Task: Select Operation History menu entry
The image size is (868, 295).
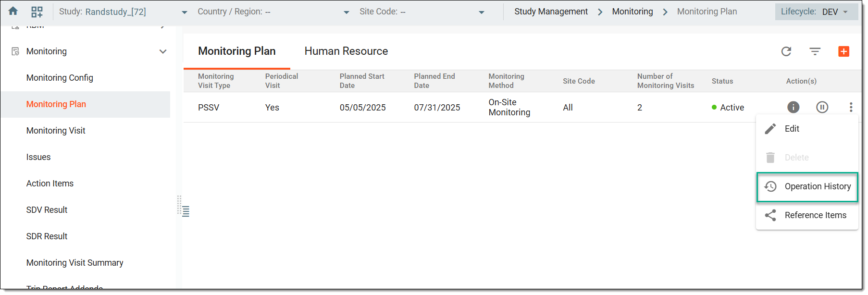Action: click(x=807, y=186)
